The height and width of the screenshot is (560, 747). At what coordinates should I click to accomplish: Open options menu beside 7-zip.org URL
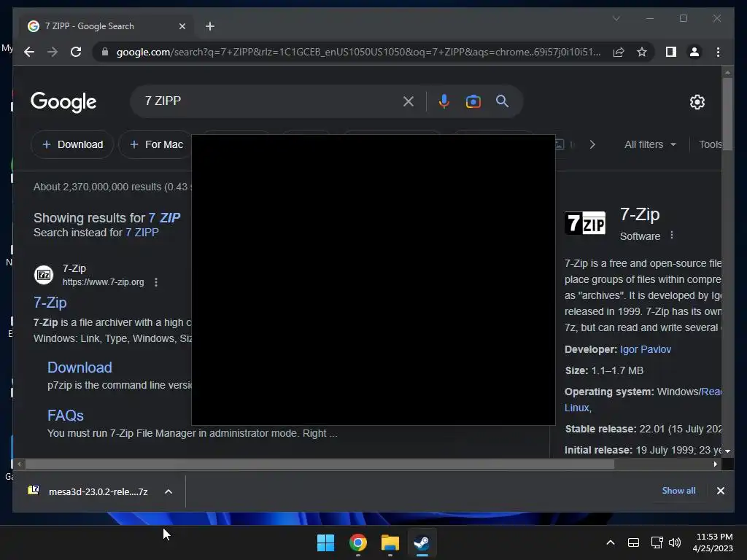coord(156,282)
